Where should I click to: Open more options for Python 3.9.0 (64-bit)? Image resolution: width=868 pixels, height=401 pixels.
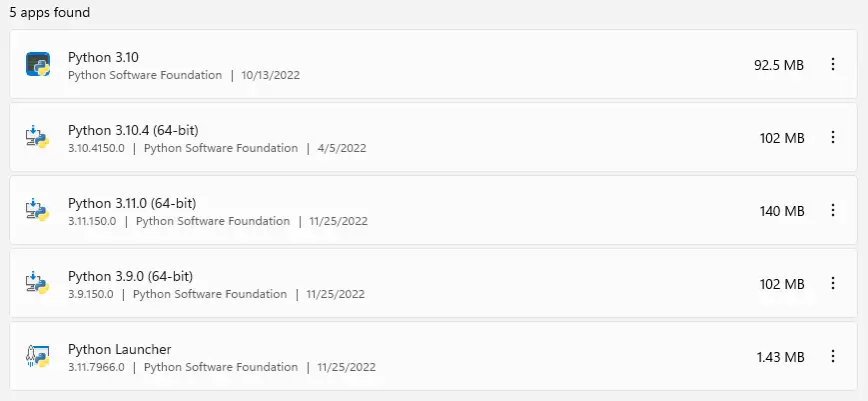tap(833, 284)
